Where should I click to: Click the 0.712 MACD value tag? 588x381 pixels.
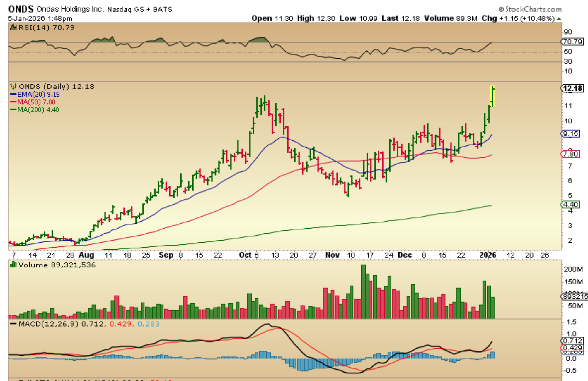pyautogui.click(x=572, y=341)
